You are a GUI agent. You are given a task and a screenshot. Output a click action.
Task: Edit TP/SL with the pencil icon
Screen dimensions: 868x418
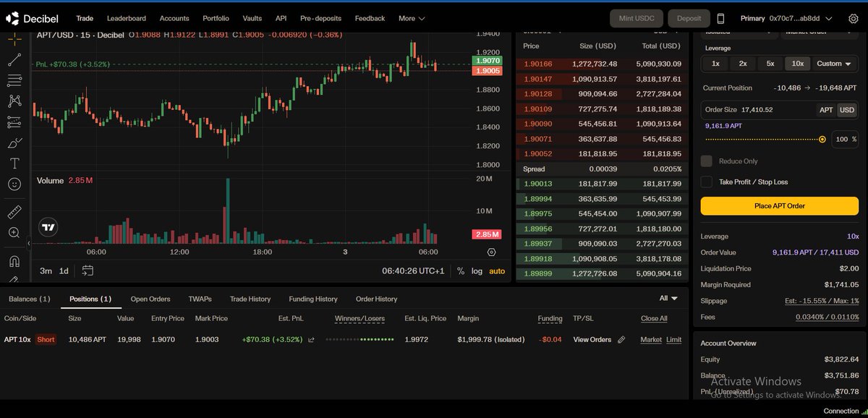tap(621, 340)
